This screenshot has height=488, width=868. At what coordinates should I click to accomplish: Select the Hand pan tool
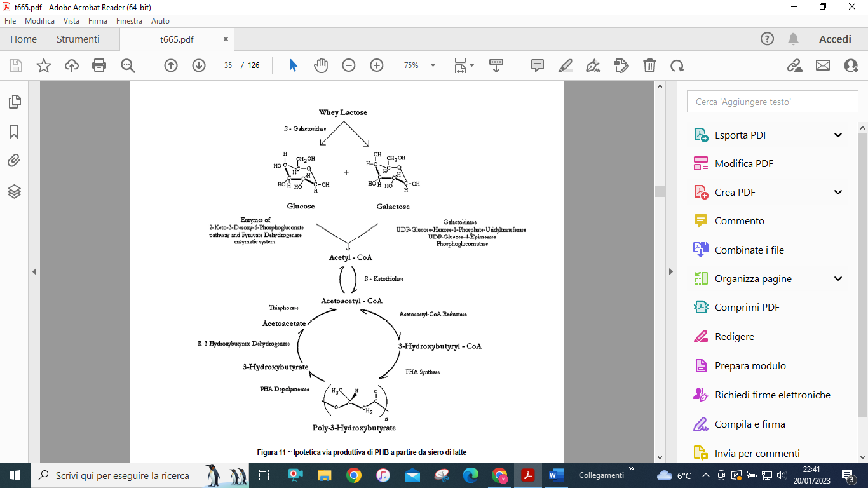pyautogui.click(x=321, y=65)
